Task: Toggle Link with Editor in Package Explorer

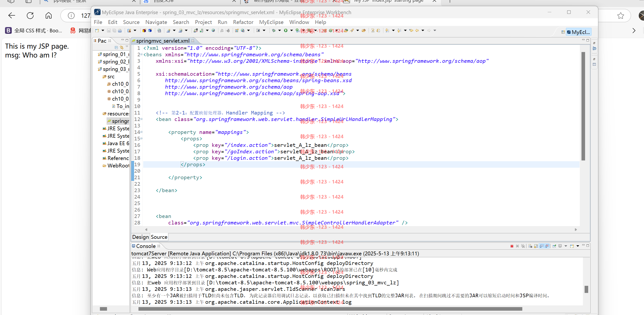Action: (122, 47)
